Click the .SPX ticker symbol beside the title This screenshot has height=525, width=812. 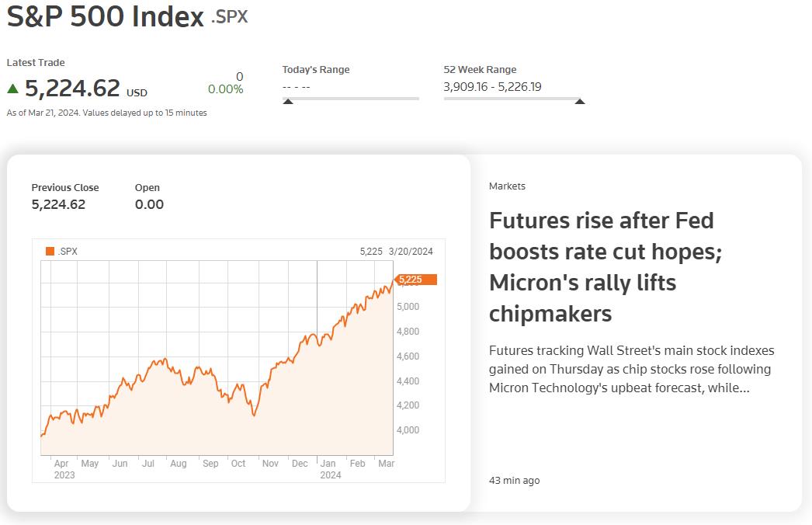pos(230,17)
